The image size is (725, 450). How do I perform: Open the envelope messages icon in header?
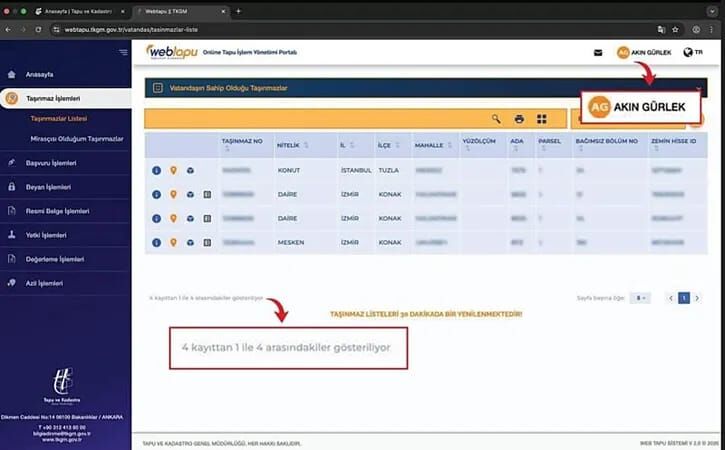[x=598, y=52]
